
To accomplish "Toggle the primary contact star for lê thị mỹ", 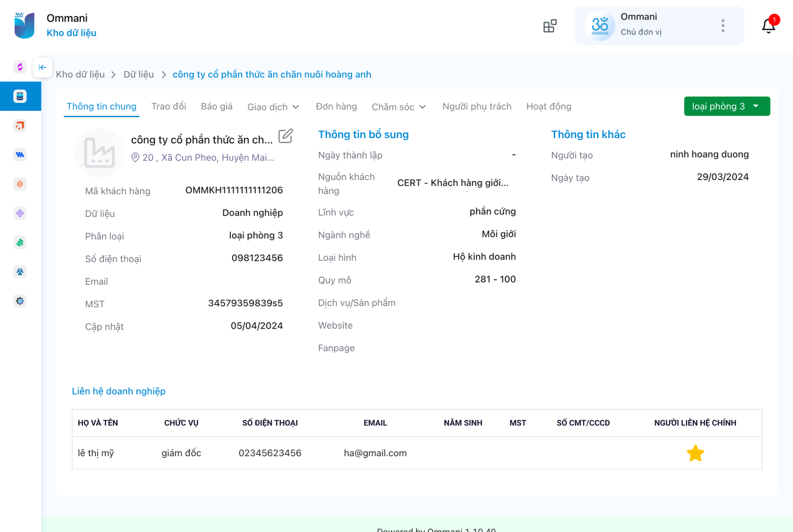I will tap(695, 453).
